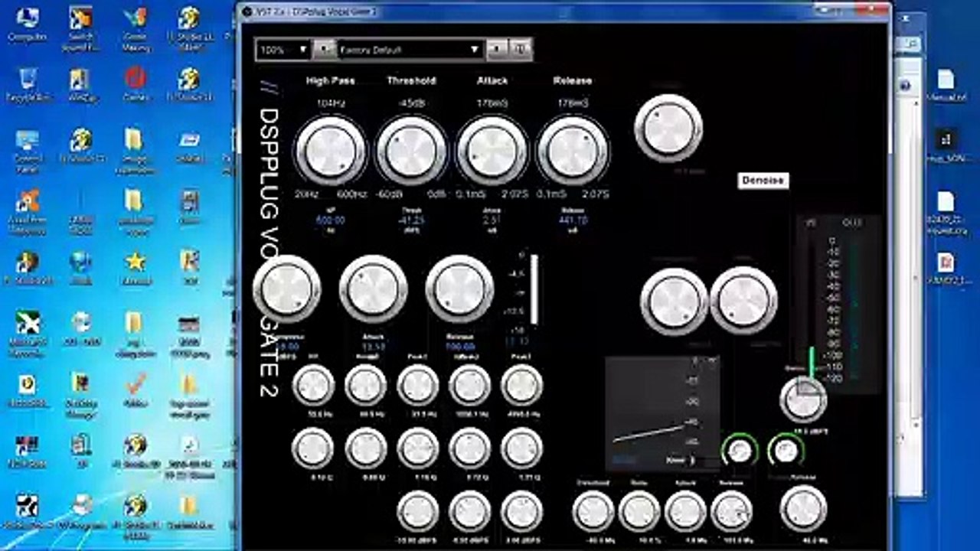980x551 pixels.
Task: Click the button right of the preset dropdown
Action: tap(497, 50)
